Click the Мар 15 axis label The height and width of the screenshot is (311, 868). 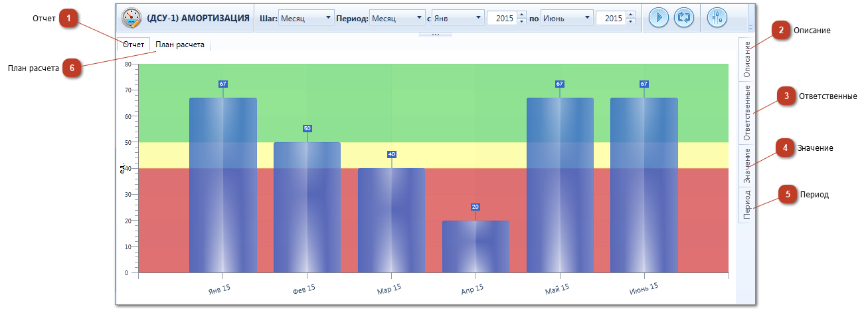tap(389, 288)
